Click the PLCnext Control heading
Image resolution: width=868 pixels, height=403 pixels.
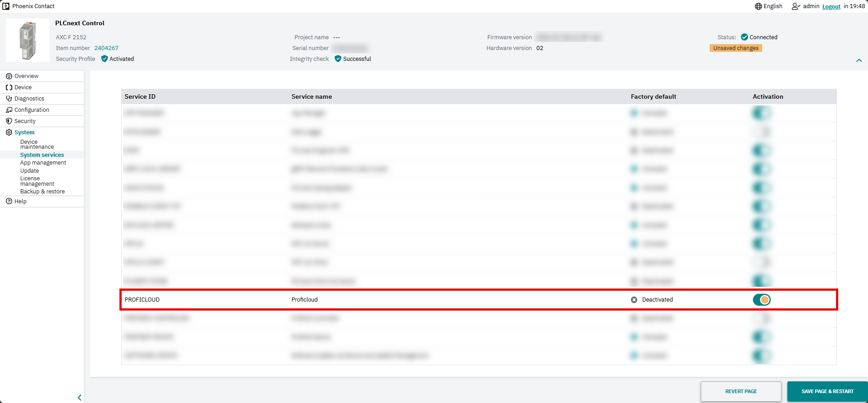click(80, 23)
